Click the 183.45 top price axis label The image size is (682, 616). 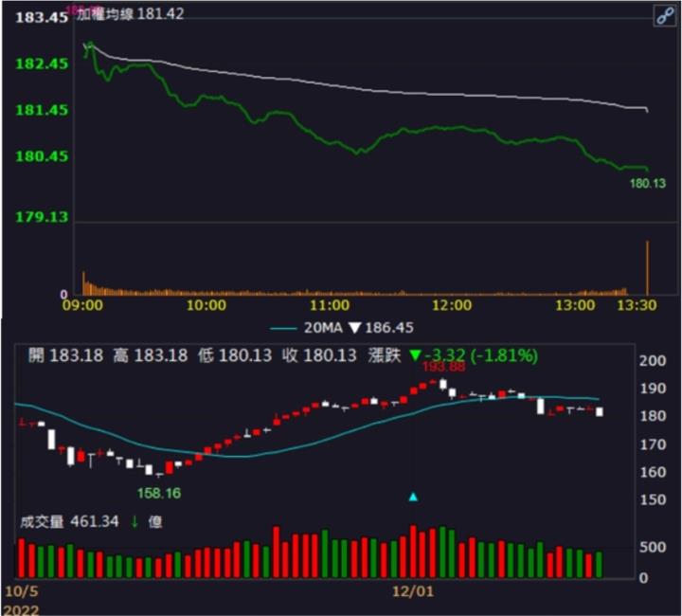click(x=42, y=17)
